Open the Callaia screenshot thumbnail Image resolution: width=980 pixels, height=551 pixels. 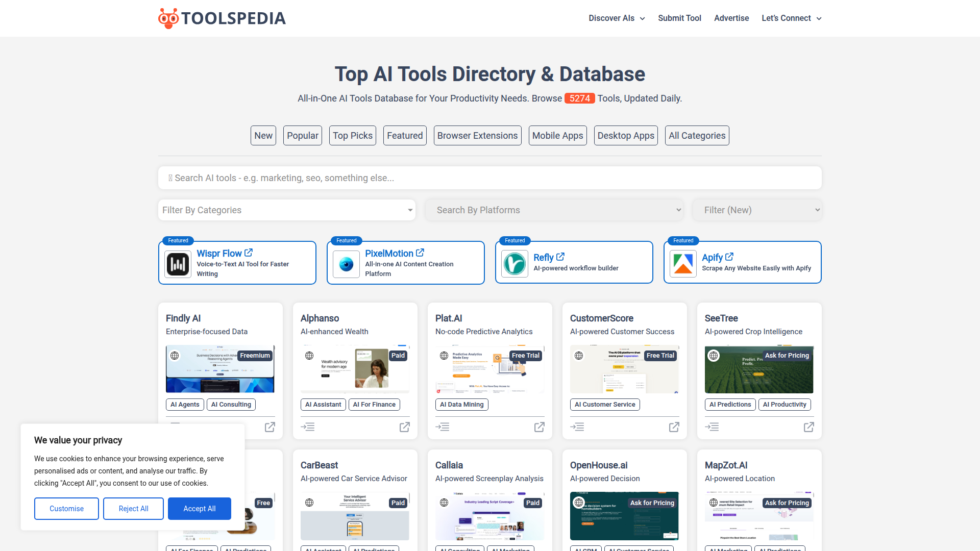pyautogui.click(x=489, y=516)
